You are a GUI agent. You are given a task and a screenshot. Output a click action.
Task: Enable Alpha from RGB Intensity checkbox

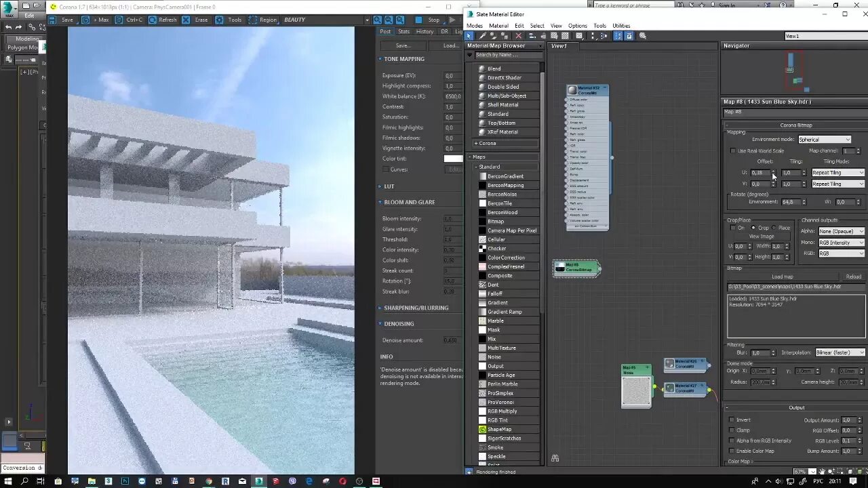pyautogui.click(x=732, y=441)
